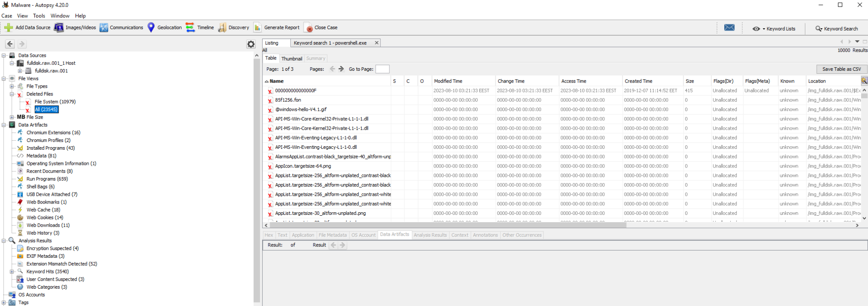
Task: Launch the Timeline viewer
Action: pyautogui.click(x=200, y=27)
